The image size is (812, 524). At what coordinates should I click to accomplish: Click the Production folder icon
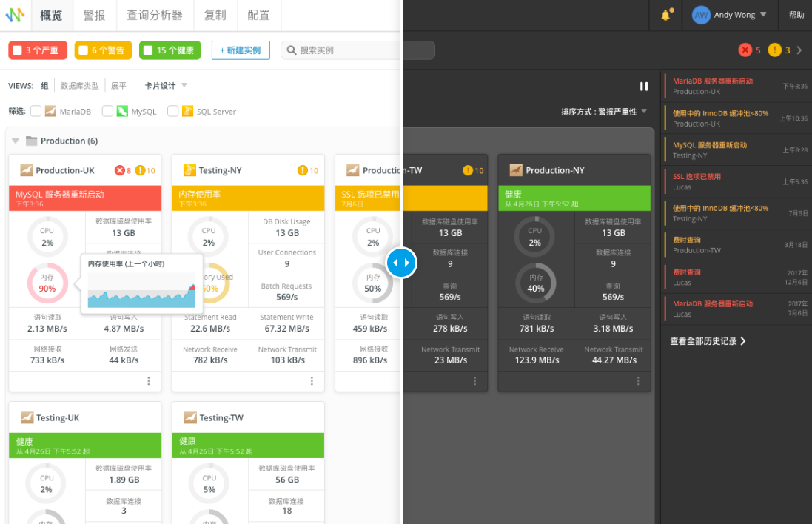pyautogui.click(x=32, y=141)
